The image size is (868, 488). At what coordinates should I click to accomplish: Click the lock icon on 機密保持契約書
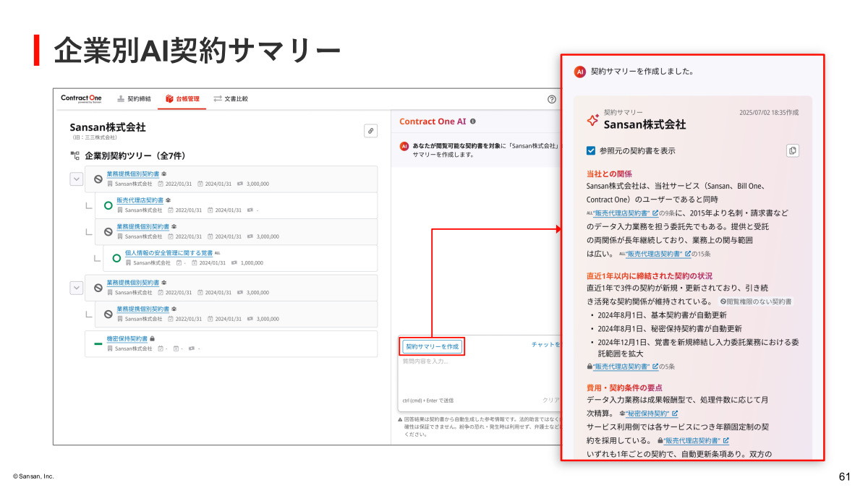pyautogui.click(x=153, y=338)
